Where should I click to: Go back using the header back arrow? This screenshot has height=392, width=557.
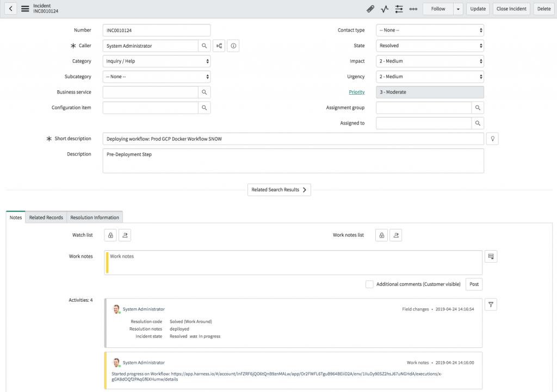pyautogui.click(x=11, y=9)
